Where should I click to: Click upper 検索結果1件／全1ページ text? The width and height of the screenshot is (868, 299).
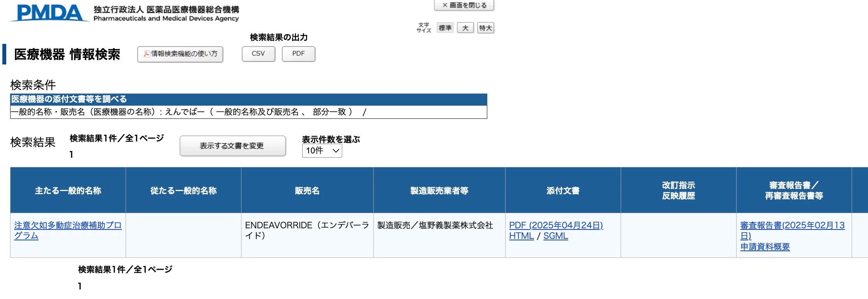pyautogui.click(x=117, y=138)
